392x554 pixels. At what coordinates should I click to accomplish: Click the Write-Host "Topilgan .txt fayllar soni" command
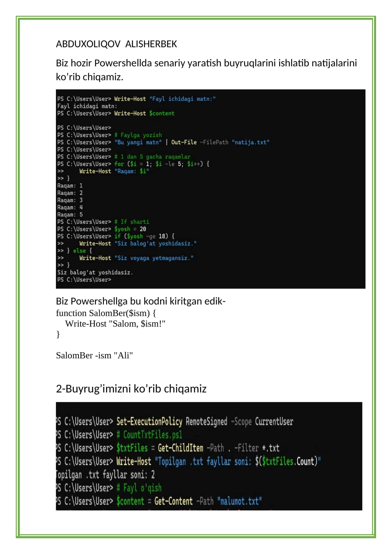[x=188, y=461]
